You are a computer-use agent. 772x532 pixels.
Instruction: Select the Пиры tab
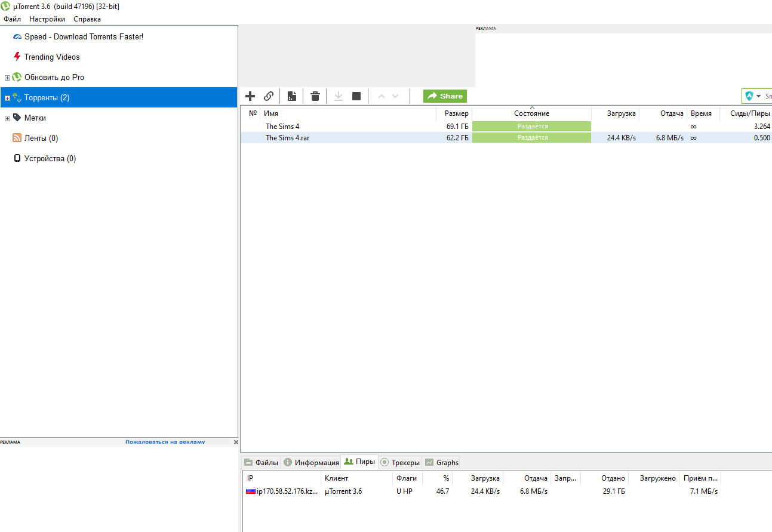(x=359, y=462)
